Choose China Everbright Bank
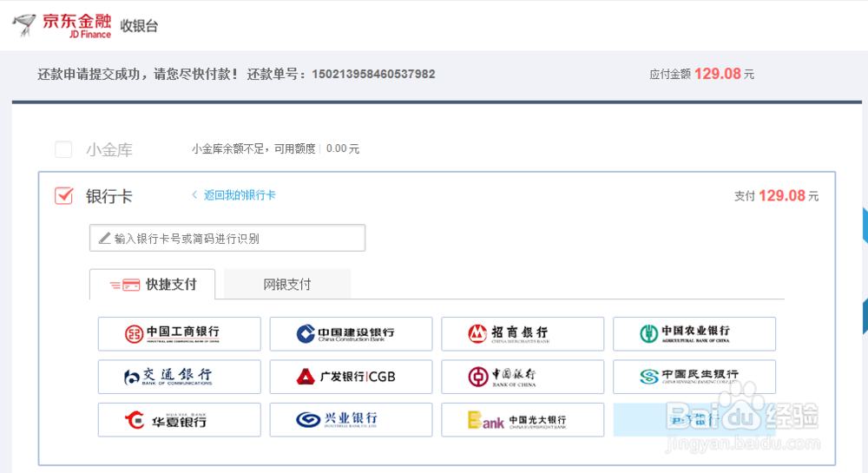Image resolution: width=868 pixels, height=473 pixels. pos(523,420)
